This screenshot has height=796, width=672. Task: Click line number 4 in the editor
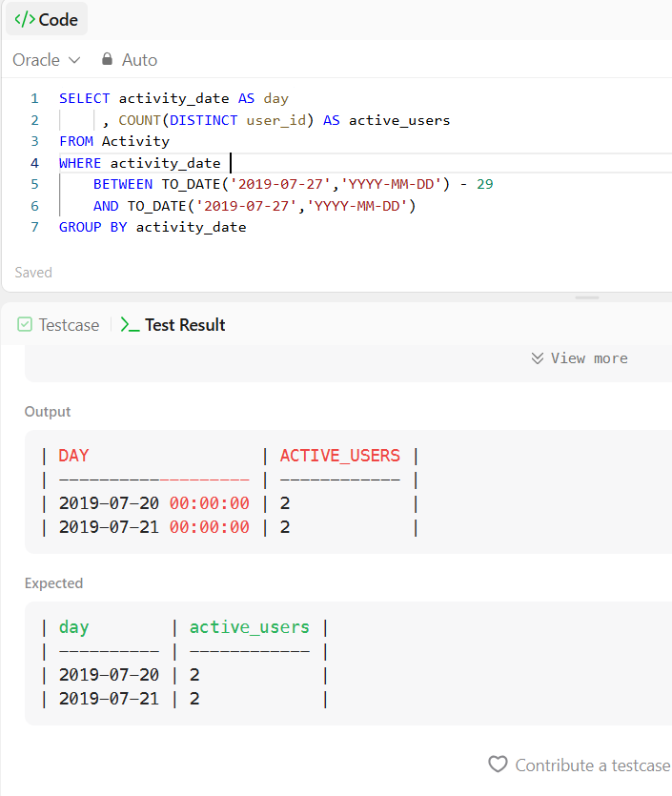[34, 162]
